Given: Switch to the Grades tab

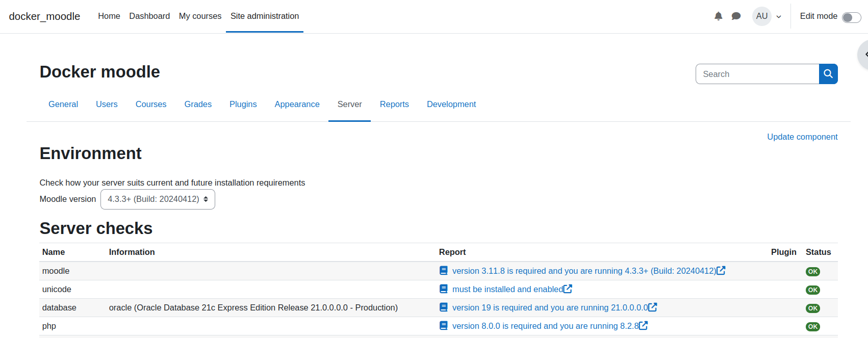Looking at the screenshot, I should (x=198, y=105).
